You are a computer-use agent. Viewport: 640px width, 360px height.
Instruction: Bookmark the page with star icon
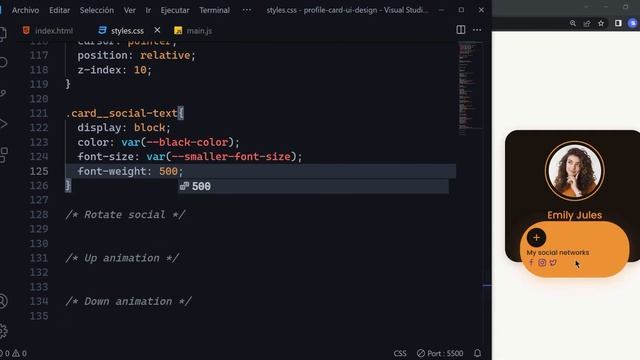tap(601, 24)
